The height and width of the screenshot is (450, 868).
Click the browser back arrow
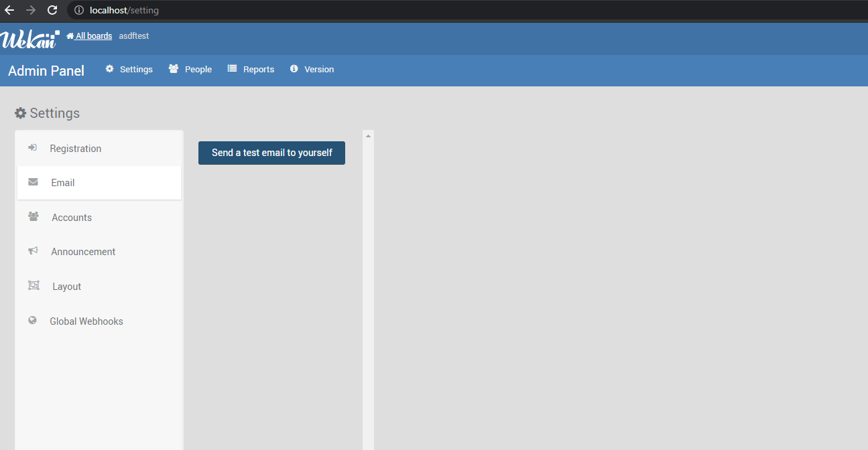pos(9,10)
